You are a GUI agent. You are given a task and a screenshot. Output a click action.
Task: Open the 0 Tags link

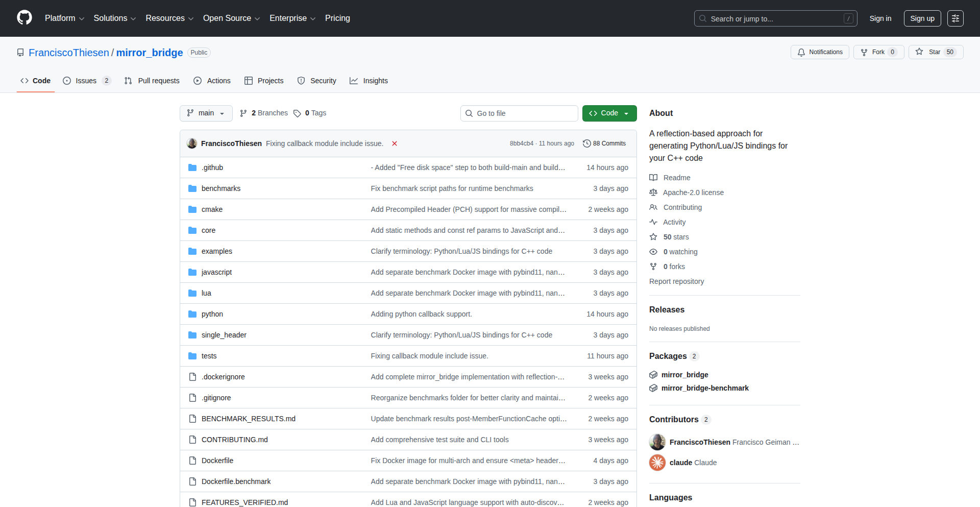pyautogui.click(x=310, y=113)
